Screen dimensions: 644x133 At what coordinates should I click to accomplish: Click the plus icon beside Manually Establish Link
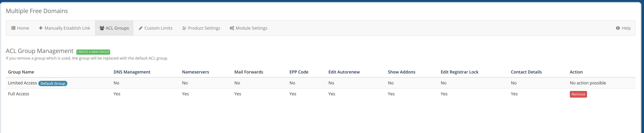point(41,28)
